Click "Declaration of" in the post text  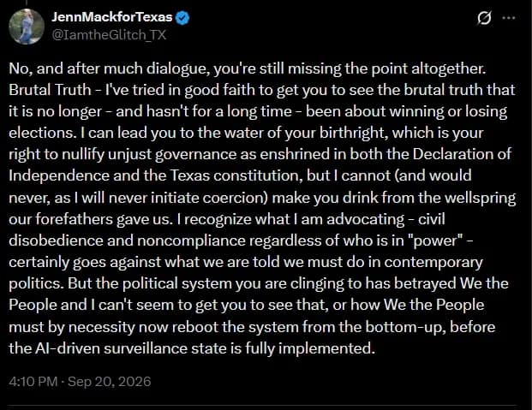pos(462,154)
